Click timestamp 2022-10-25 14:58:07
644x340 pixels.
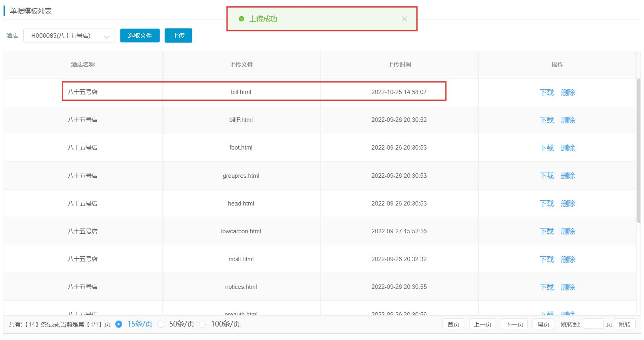pyautogui.click(x=399, y=92)
